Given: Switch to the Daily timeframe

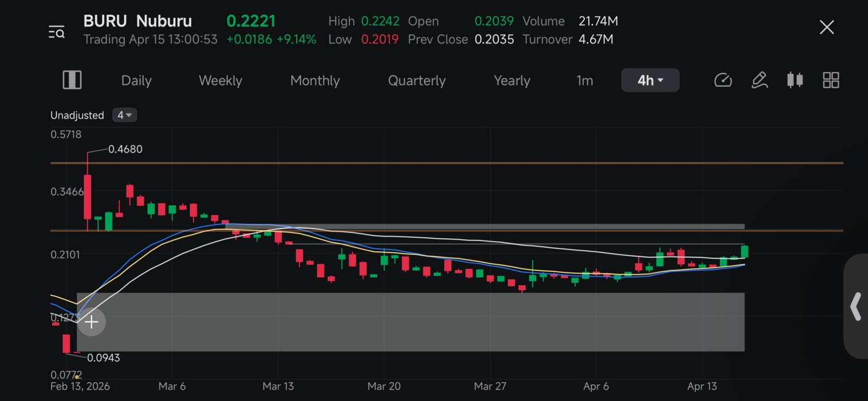Looking at the screenshot, I should pyautogui.click(x=136, y=80).
